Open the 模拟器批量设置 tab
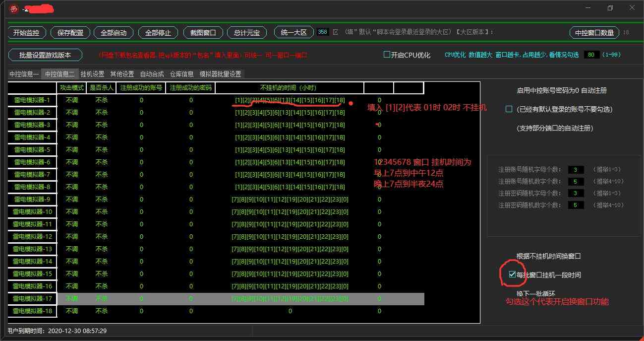This screenshot has height=341, width=644. (x=220, y=74)
